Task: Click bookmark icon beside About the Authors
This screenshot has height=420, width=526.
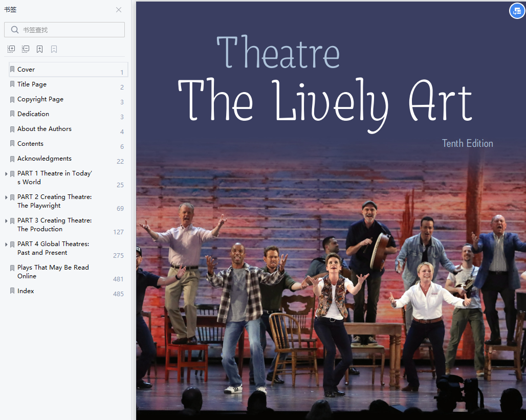Action: pos(12,129)
